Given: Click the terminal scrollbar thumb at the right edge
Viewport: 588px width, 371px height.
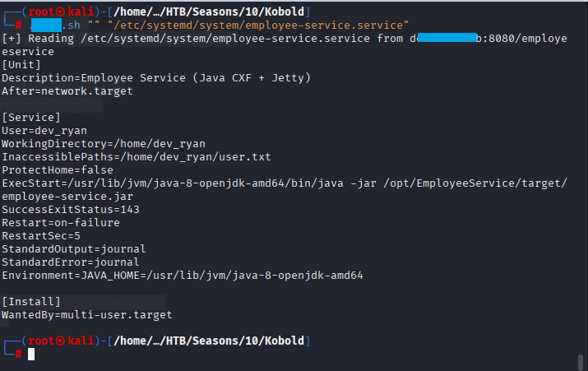Looking at the screenshot, I should [581, 360].
